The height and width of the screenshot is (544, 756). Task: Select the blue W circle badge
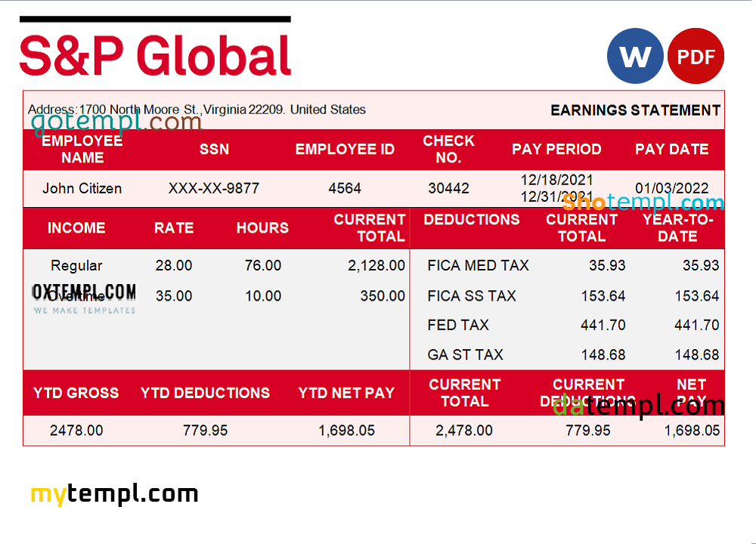tap(636, 56)
